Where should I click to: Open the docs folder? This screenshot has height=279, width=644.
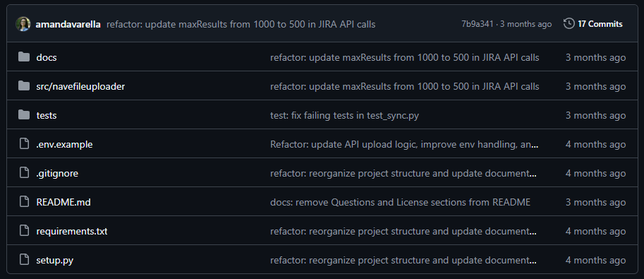(47, 57)
